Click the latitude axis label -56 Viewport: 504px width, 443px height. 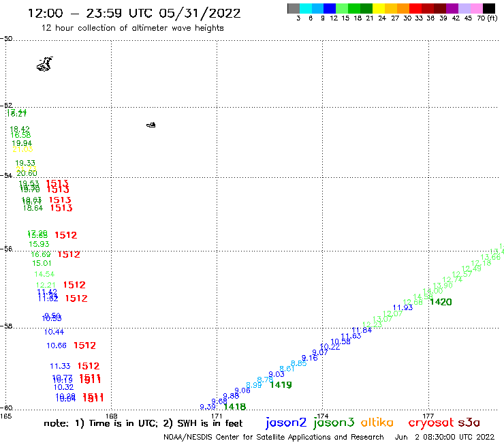(6, 249)
